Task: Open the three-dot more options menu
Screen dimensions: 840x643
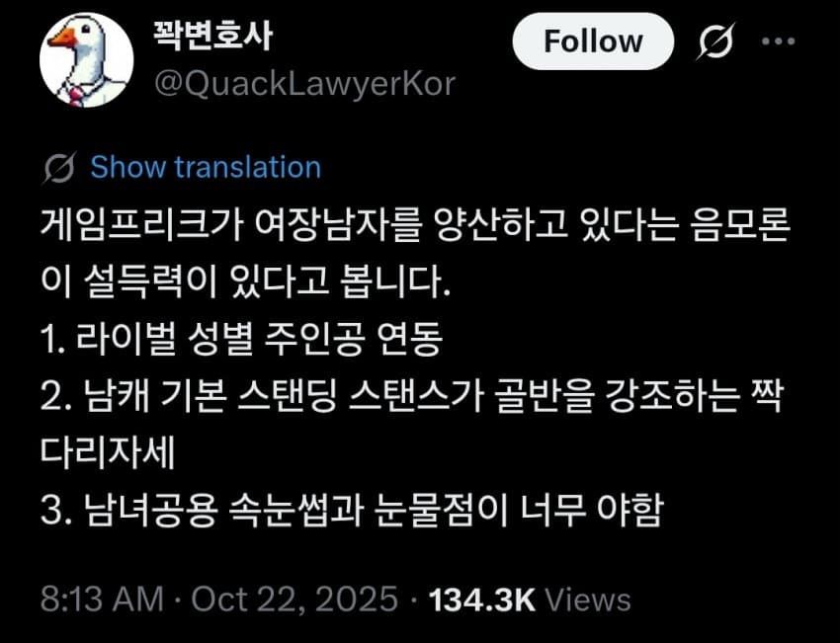Action: [779, 41]
